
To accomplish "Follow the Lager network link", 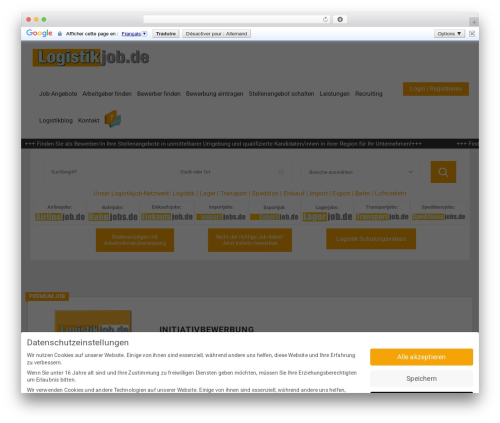I will coord(207,193).
